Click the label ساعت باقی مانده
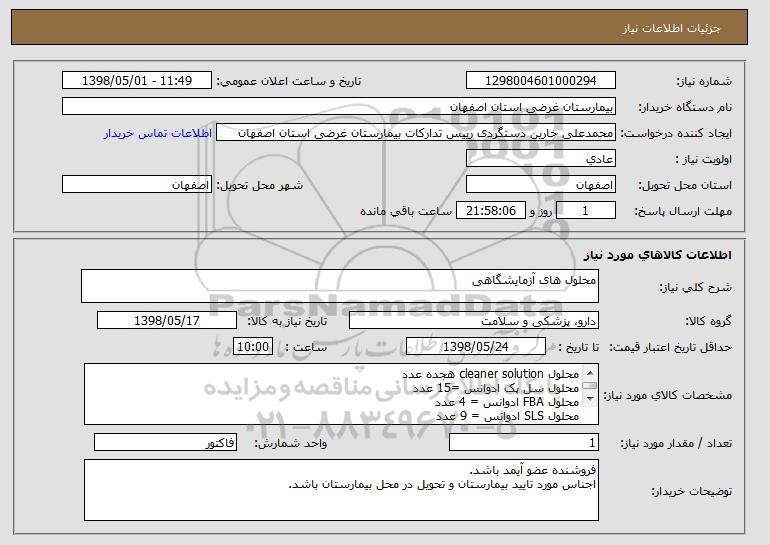 coord(406,211)
